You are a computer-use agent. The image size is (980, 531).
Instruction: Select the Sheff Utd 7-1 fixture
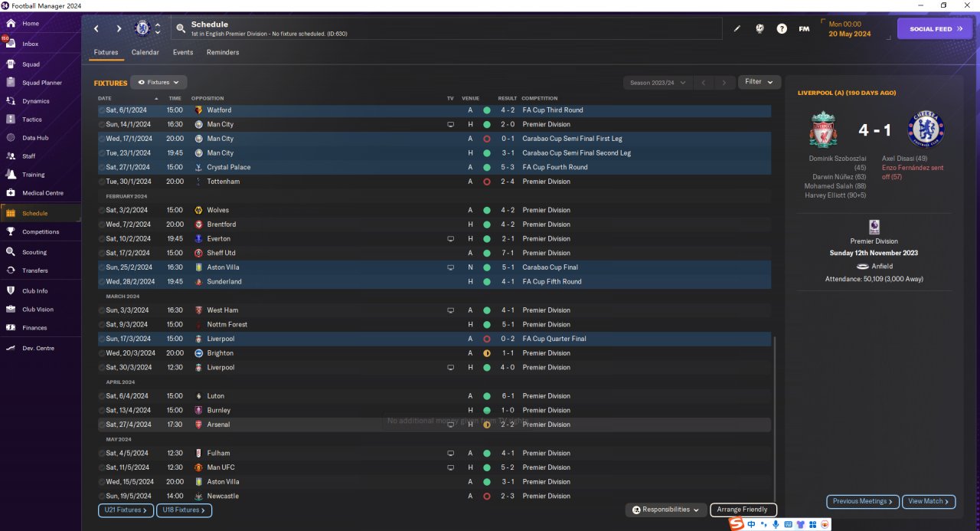tap(434, 253)
